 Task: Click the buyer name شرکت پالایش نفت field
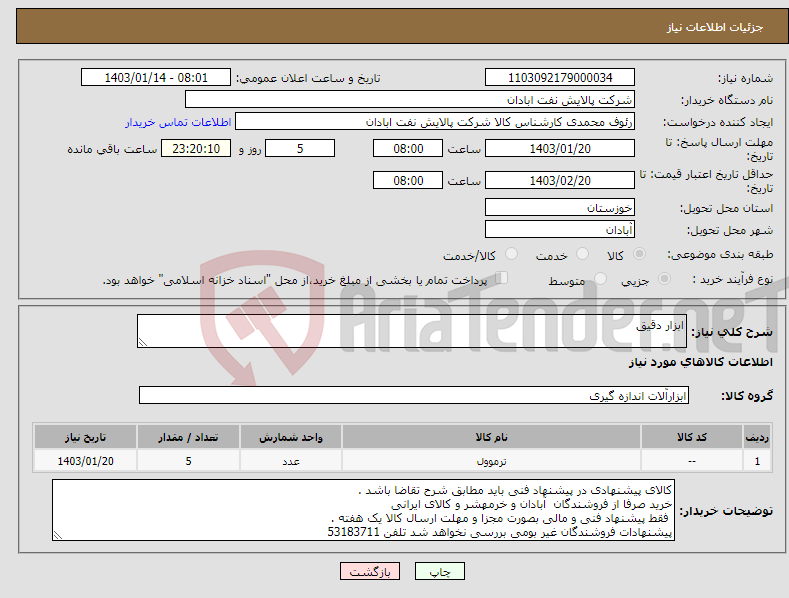pos(410,99)
